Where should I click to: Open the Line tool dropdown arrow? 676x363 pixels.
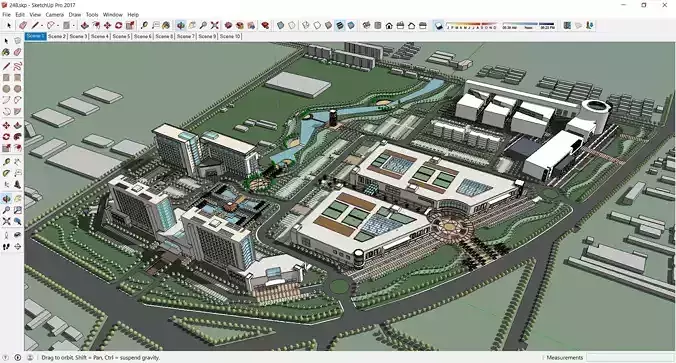tap(42, 25)
